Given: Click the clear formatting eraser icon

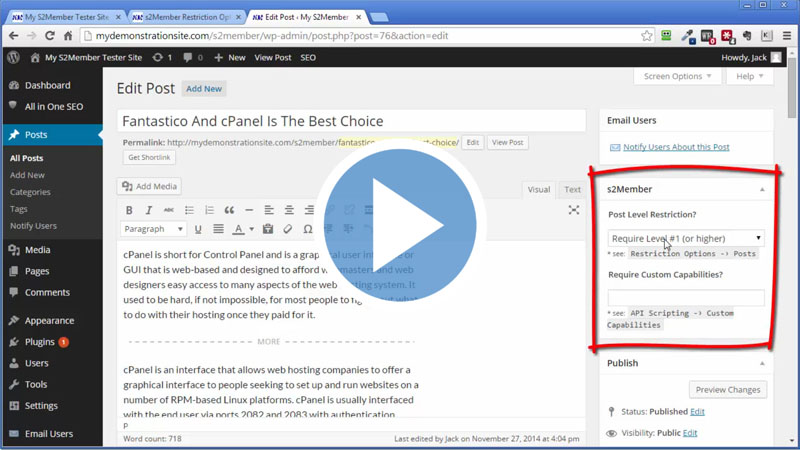Looking at the screenshot, I should pyautogui.click(x=287, y=229).
